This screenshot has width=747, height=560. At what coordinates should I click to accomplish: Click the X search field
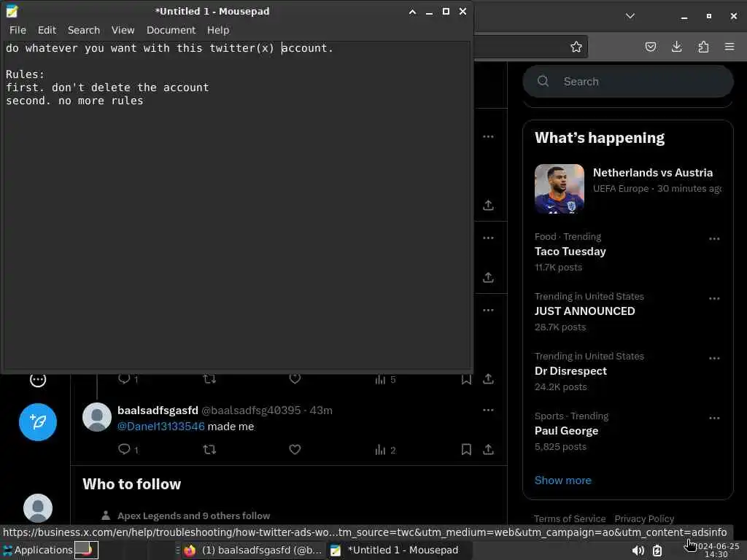[x=628, y=82]
